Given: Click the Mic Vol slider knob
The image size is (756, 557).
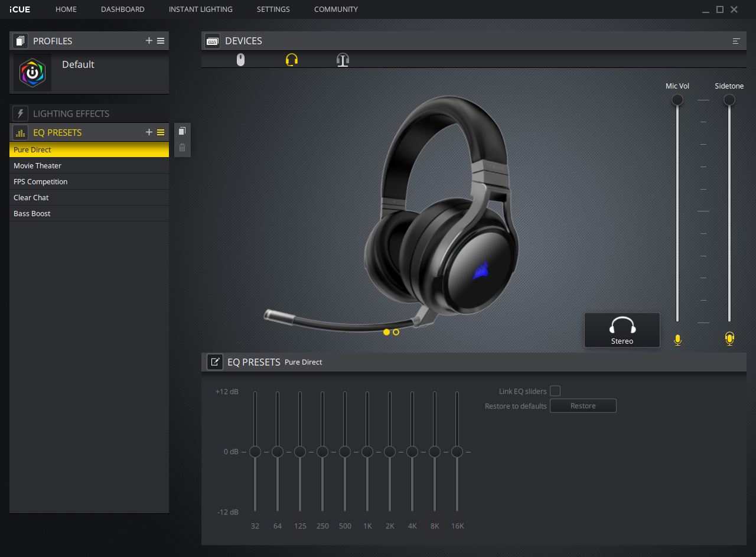Looking at the screenshot, I should pos(677,100).
